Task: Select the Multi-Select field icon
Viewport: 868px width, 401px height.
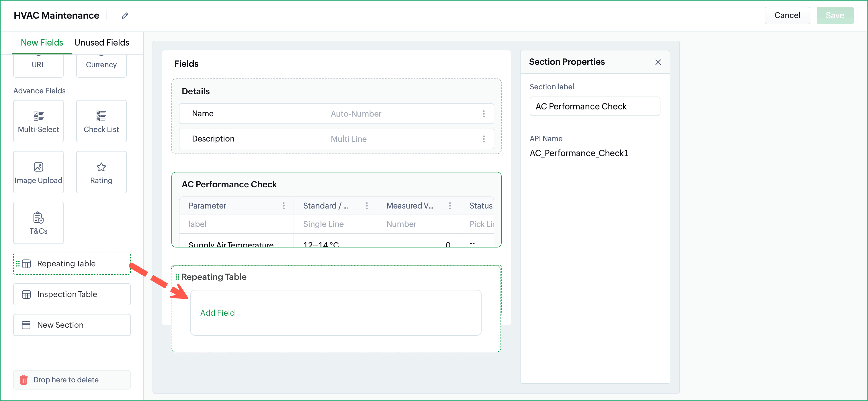Action: coord(38,116)
